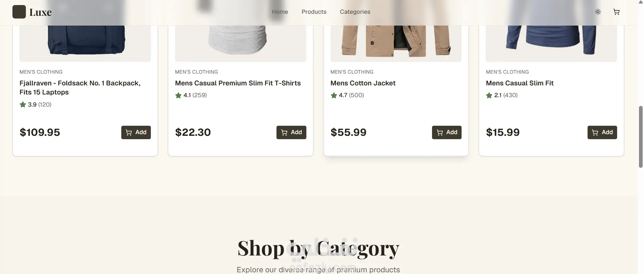Image resolution: width=644 pixels, height=274 pixels.
Task: Go to the Home menu item
Action: coord(280,12)
